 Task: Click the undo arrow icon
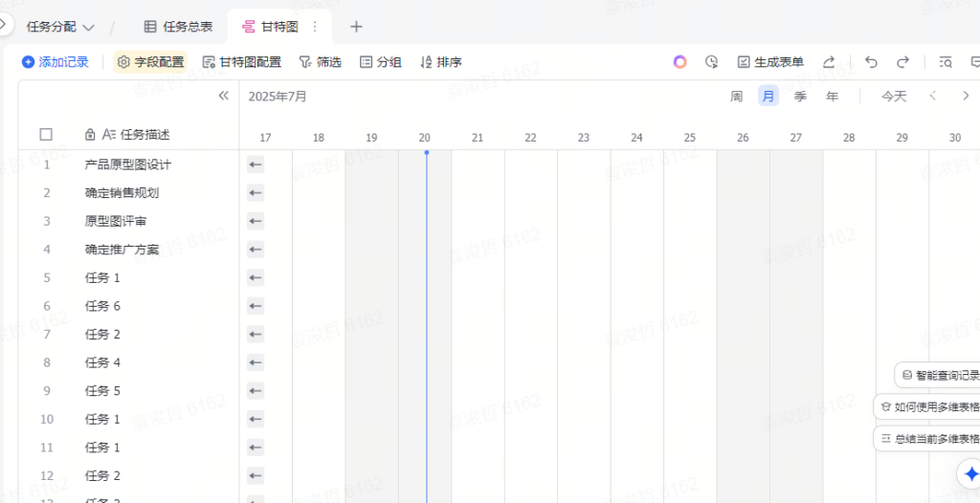[871, 62]
